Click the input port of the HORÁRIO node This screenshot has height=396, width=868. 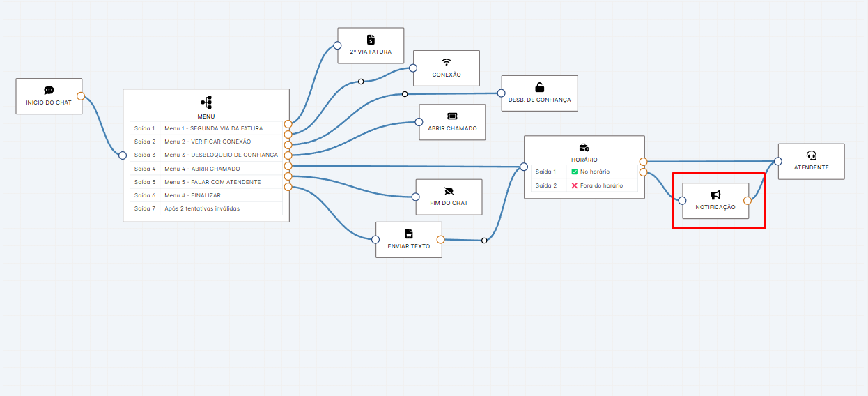(524, 167)
